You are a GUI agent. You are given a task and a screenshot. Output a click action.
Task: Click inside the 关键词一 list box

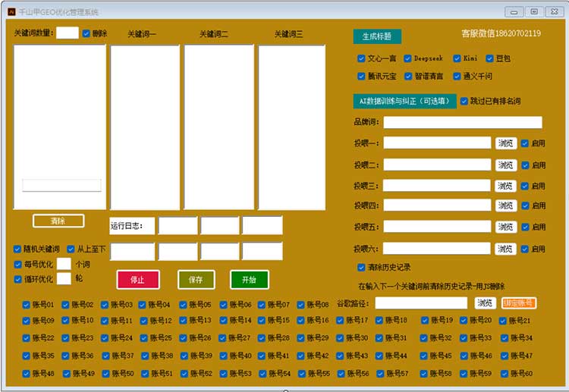pos(145,127)
